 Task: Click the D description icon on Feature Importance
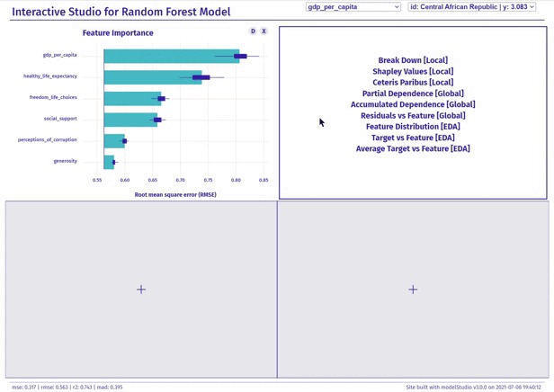(x=253, y=31)
